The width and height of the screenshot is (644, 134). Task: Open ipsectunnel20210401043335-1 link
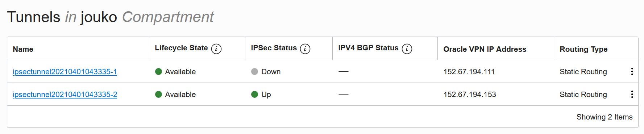pyautogui.click(x=65, y=72)
